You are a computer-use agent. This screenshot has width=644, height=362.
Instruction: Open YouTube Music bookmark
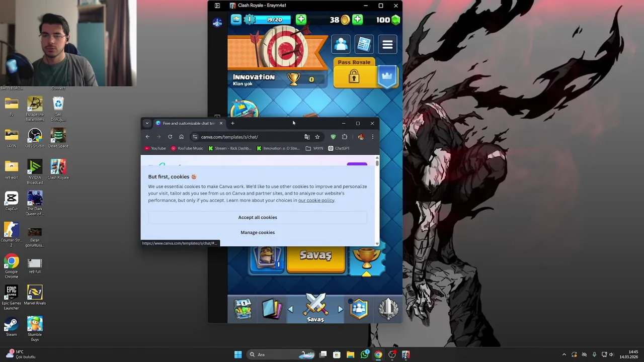click(x=187, y=148)
